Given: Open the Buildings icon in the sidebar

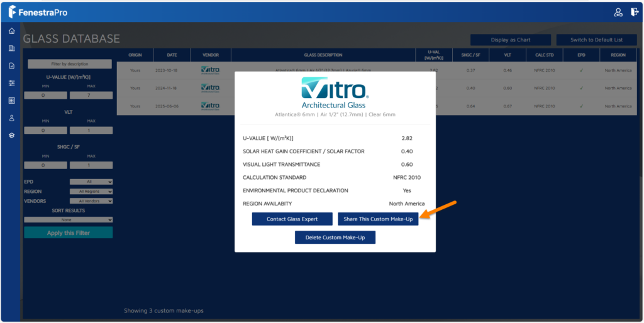Looking at the screenshot, I should click(x=11, y=48).
